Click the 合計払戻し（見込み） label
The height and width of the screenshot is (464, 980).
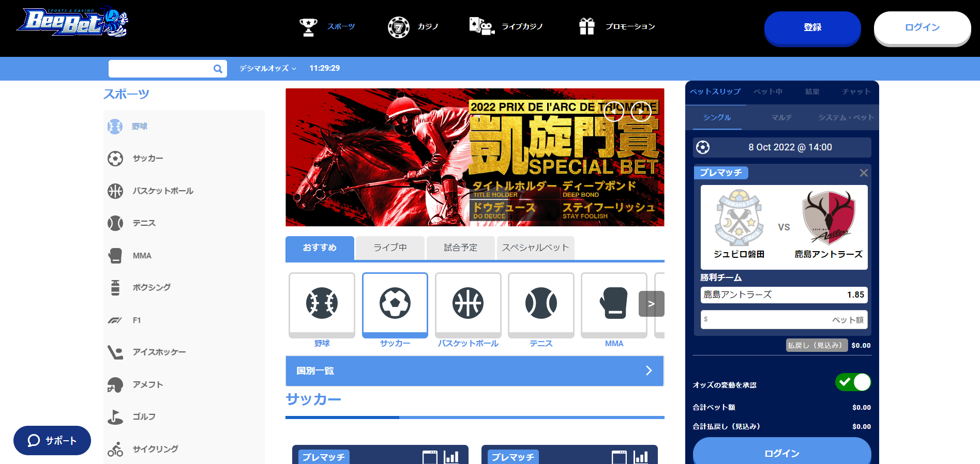[x=726, y=426]
